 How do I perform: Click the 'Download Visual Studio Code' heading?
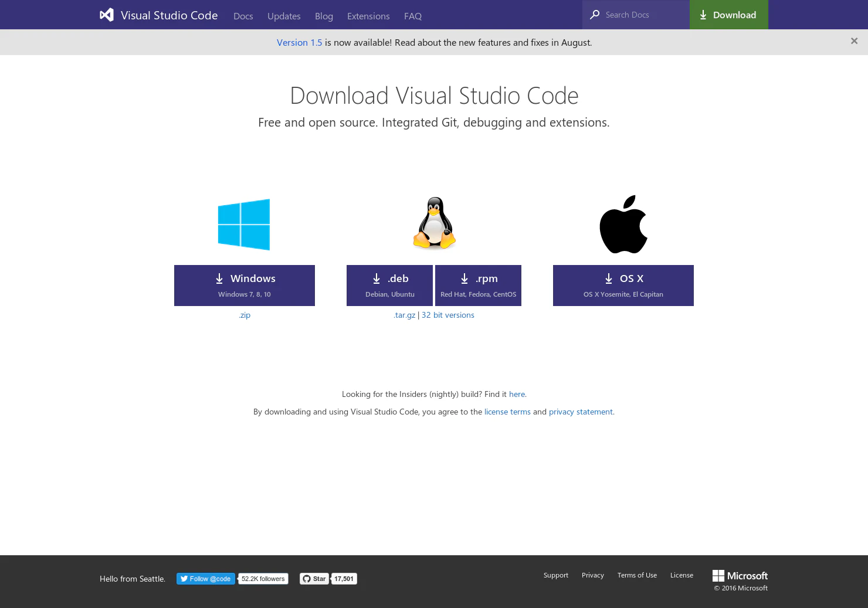pyautogui.click(x=434, y=96)
